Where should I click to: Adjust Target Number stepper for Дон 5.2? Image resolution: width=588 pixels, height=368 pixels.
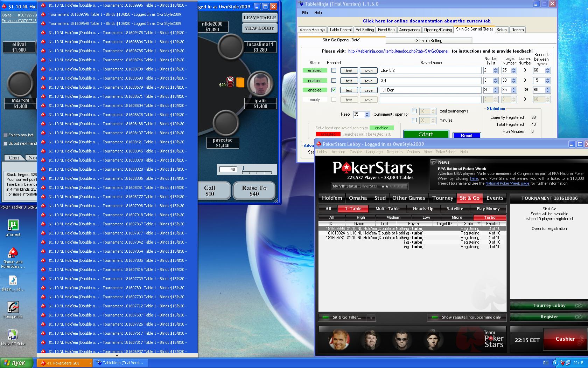click(513, 70)
